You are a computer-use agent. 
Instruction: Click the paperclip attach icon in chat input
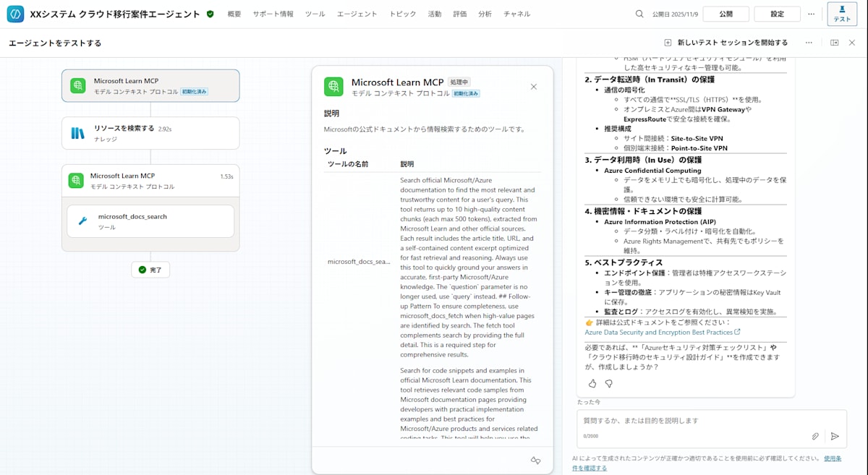pos(815,436)
